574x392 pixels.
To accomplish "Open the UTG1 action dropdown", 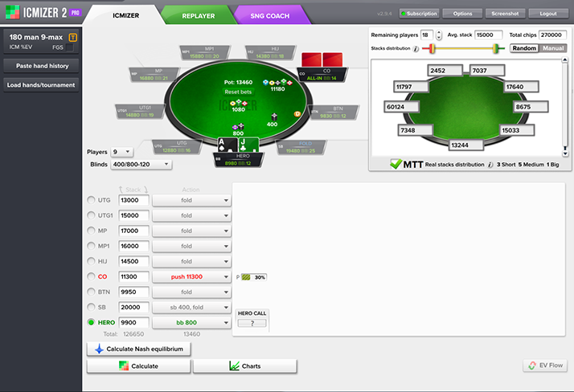I will pos(191,216).
